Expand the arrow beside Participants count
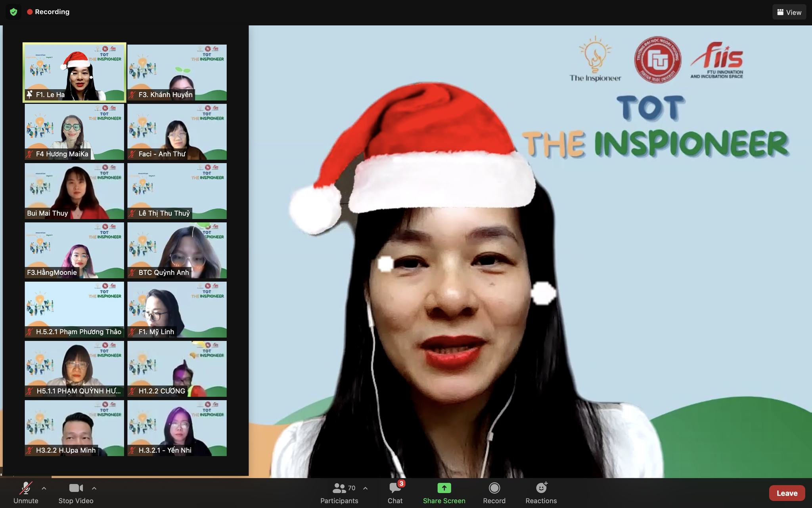Image resolution: width=812 pixels, height=508 pixels. click(x=365, y=488)
